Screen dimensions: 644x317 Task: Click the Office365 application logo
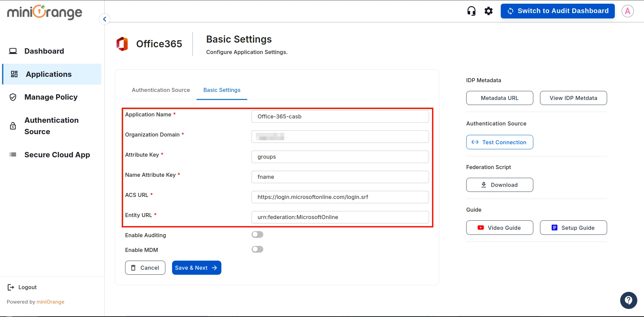(x=122, y=44)
